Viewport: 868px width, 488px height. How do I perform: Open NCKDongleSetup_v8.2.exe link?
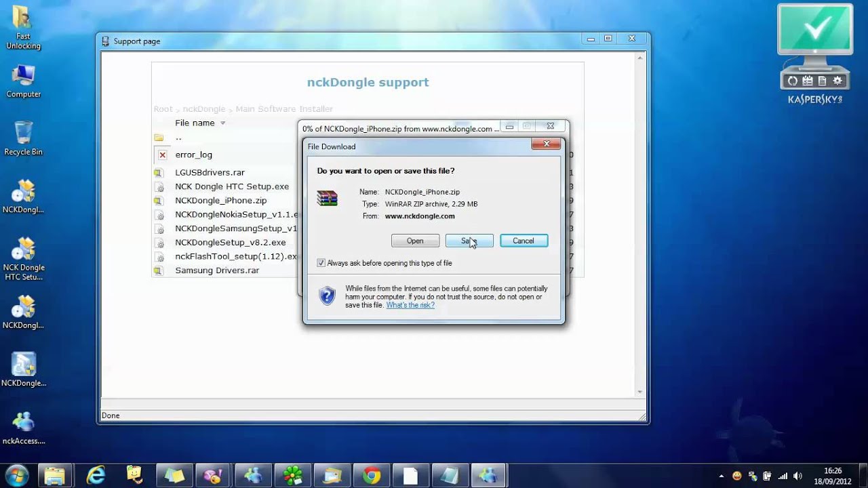231,242
